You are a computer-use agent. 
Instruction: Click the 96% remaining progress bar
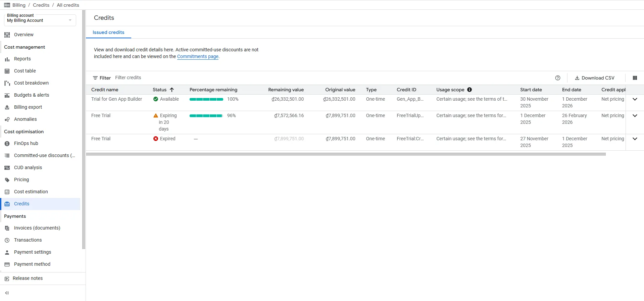(206, 116)
